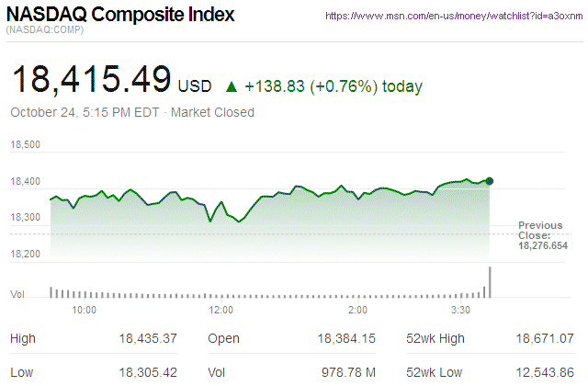Click the NASDAQ Composite Index title
This screenshot has width=588, height=386.
(x=120, y=16)
